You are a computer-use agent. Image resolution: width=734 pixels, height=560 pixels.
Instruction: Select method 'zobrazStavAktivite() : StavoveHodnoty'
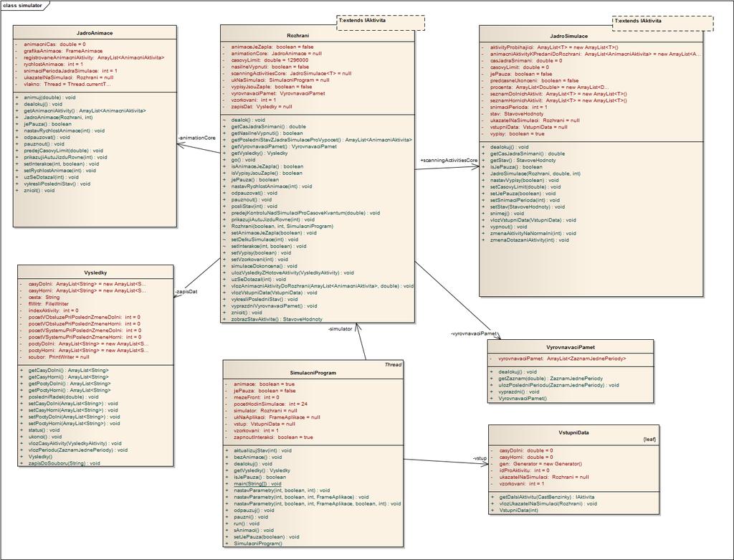[277, 319]
